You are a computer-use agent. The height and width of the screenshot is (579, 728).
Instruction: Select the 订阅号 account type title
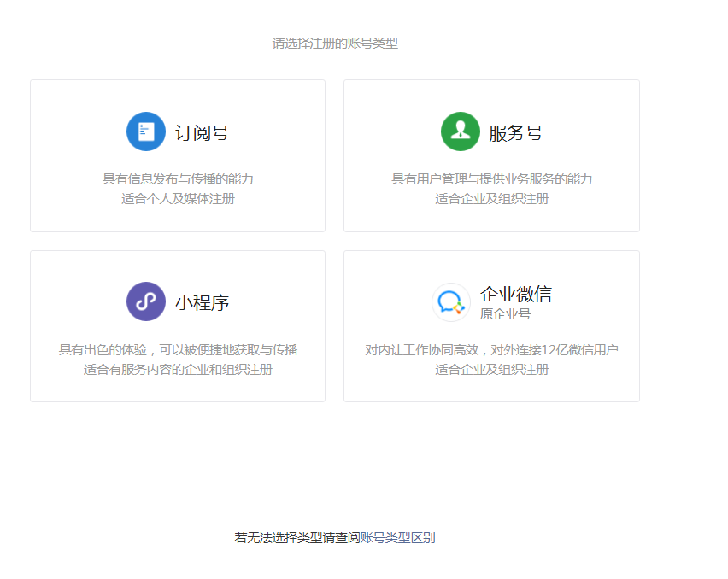(x=202, y=132)
